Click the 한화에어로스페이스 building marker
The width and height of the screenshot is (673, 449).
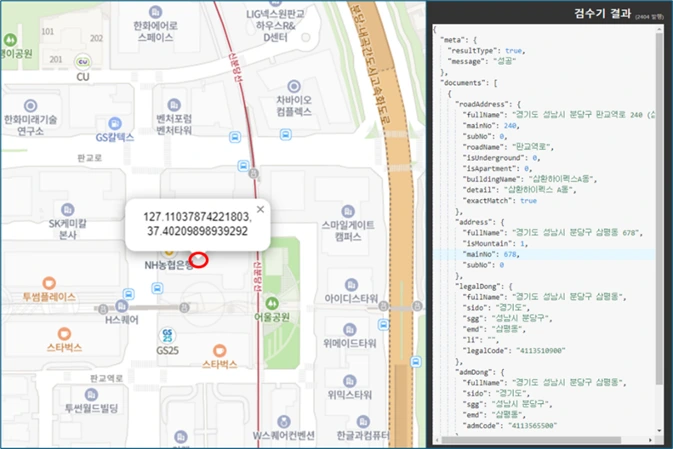pos(155,12)
